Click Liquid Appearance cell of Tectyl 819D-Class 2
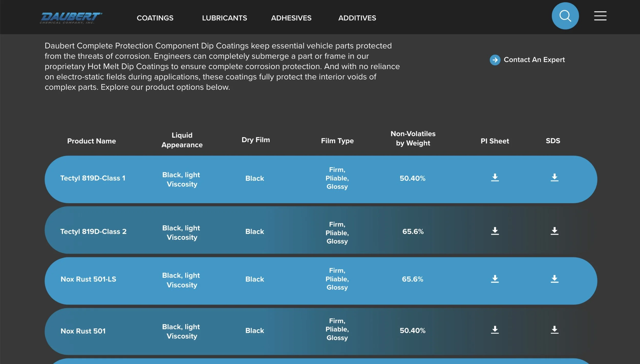The width and height of the screenshot is (640, 364). coord(181,233)
